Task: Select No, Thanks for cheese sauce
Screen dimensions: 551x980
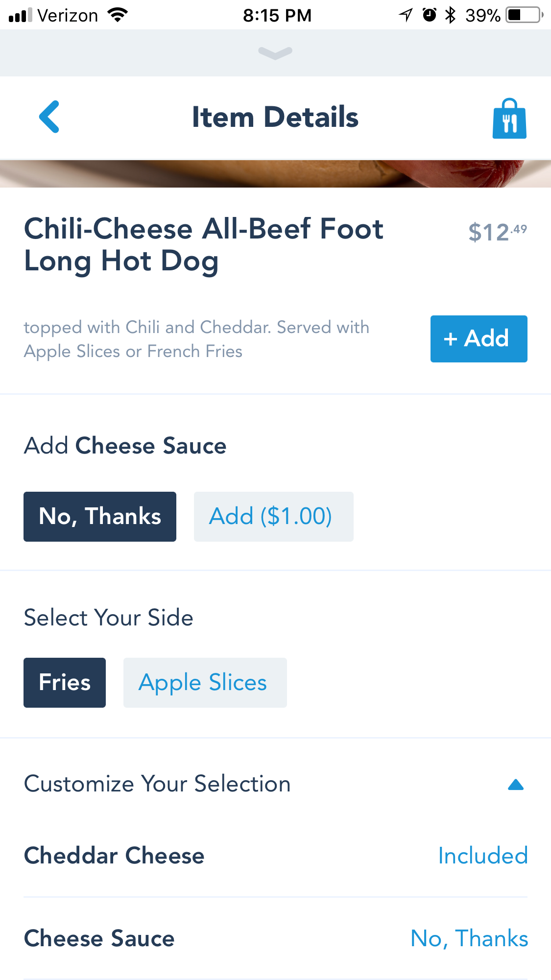Action: tap(100, 517)
